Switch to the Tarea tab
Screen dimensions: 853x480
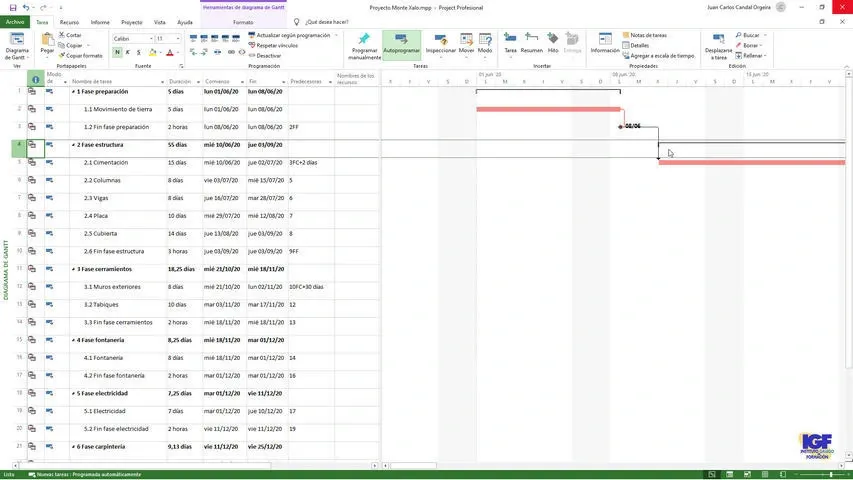pos(42,22)
